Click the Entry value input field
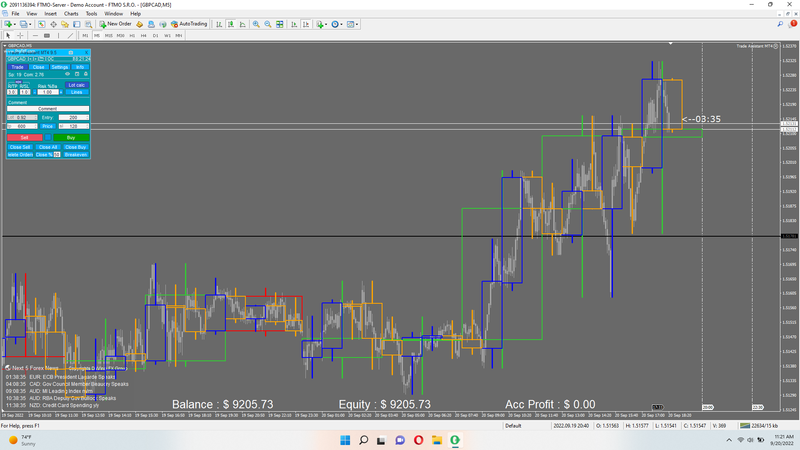Image resolution: width=800 pixels, height=450 pixels. (x=73, y=117)
